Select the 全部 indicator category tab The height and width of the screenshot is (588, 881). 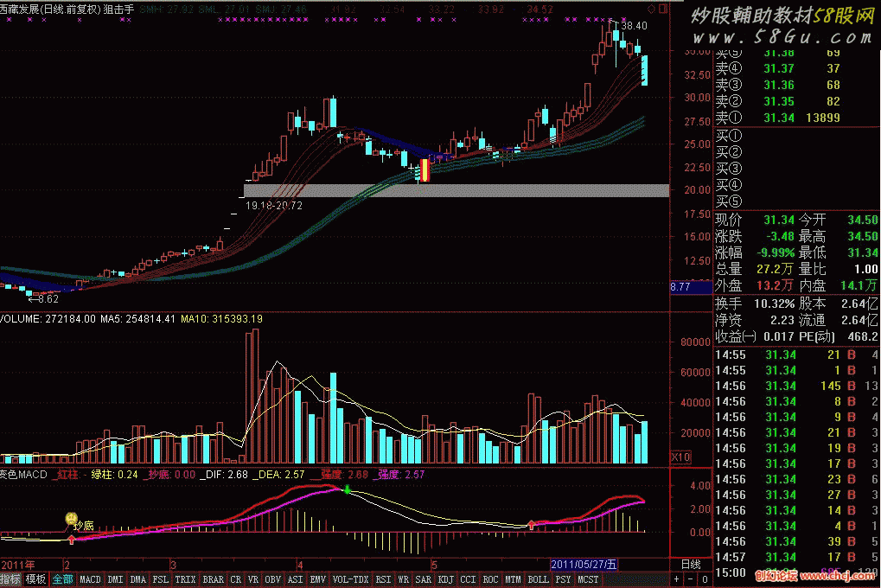point(62,579)
